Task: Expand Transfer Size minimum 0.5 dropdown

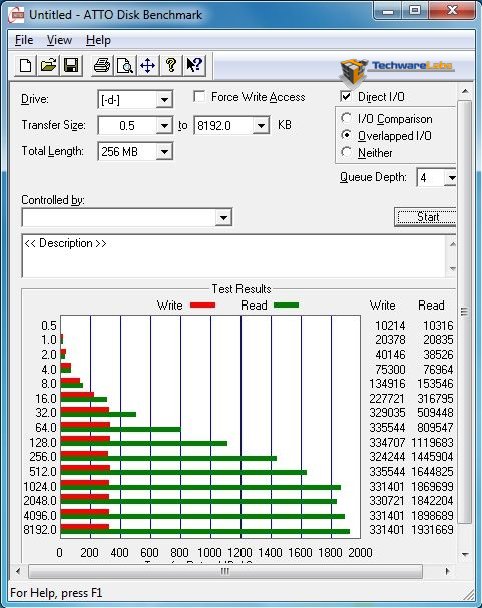Action: coord(164,126)
